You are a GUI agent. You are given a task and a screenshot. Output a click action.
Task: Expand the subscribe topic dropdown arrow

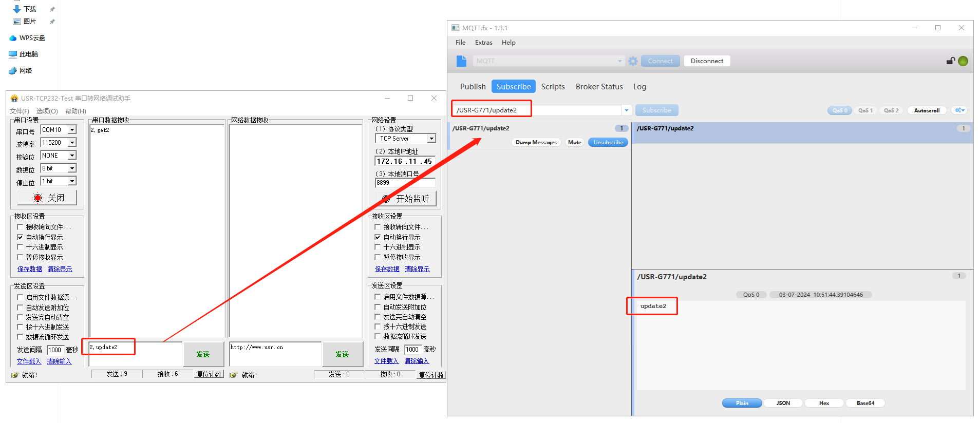click(x=626, y=110)
